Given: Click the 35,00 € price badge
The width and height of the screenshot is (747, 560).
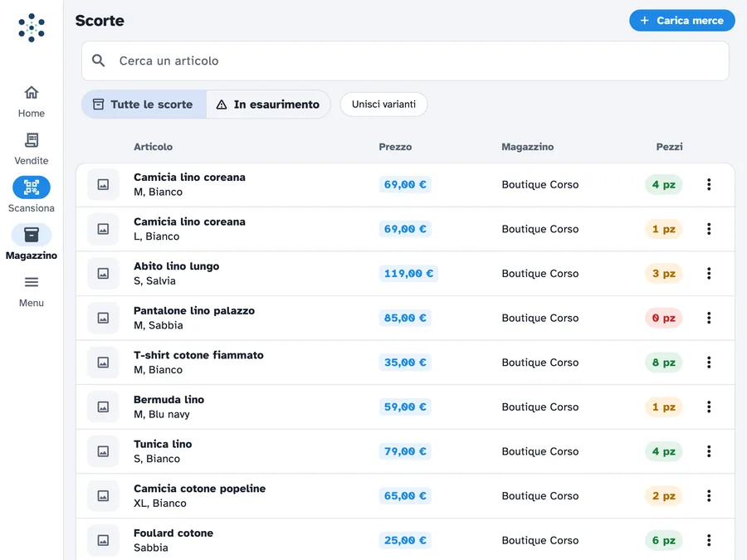Looking at the screenshot, I should (405, 363).
